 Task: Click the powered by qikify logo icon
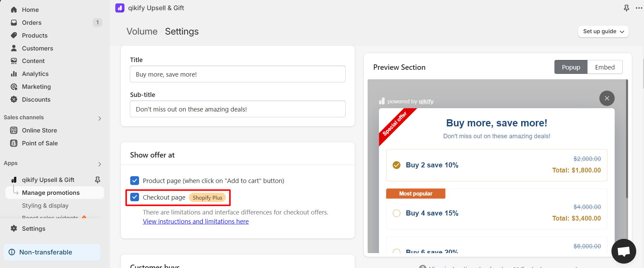pyautogui.click(x=382, y=101)
